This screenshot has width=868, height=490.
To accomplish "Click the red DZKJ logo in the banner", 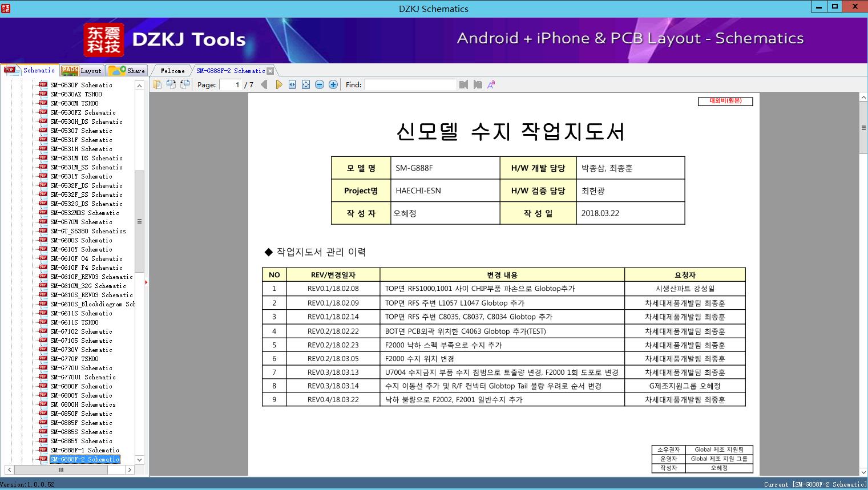I will [104, 40].
